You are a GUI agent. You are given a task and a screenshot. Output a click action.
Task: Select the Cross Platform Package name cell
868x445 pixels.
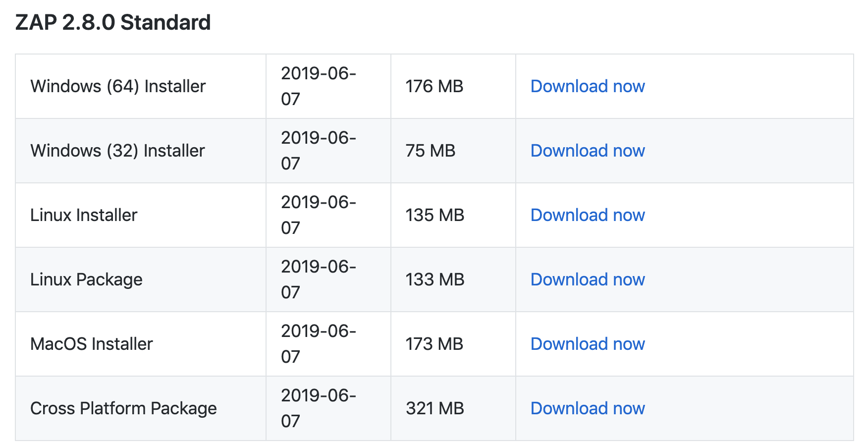(x=141, y=408)
